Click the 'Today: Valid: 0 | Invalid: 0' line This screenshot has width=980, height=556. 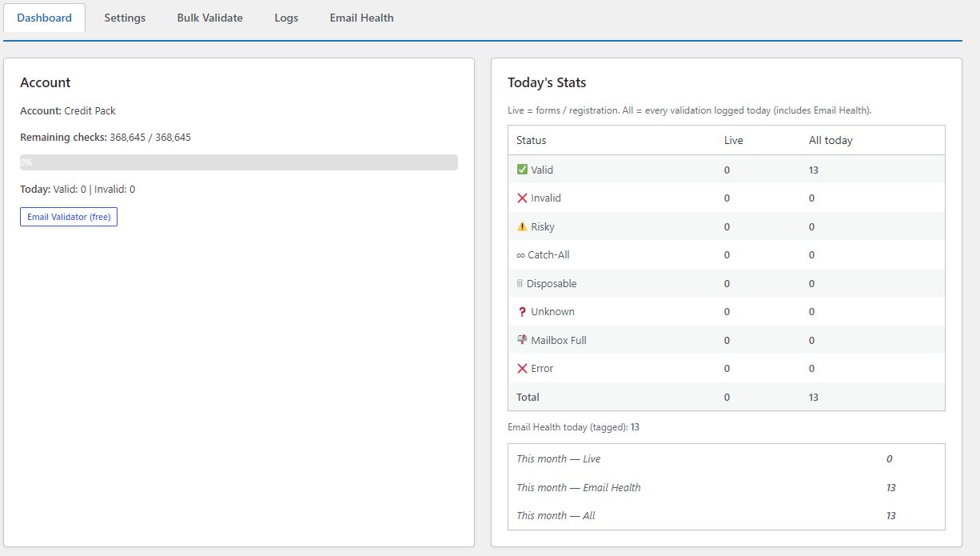[78, 190]
